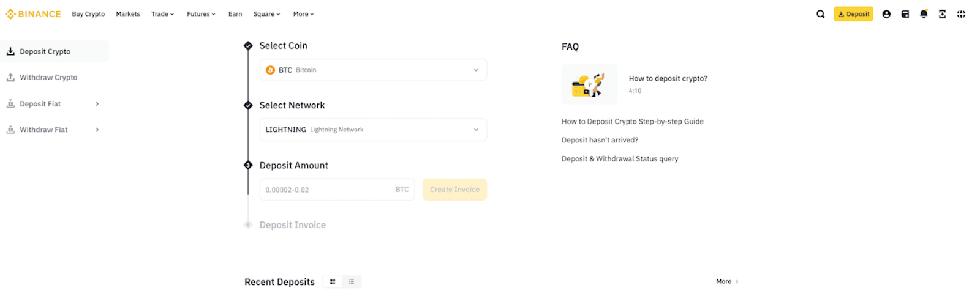
Task: Open the account profile icon
Action: 886,14
